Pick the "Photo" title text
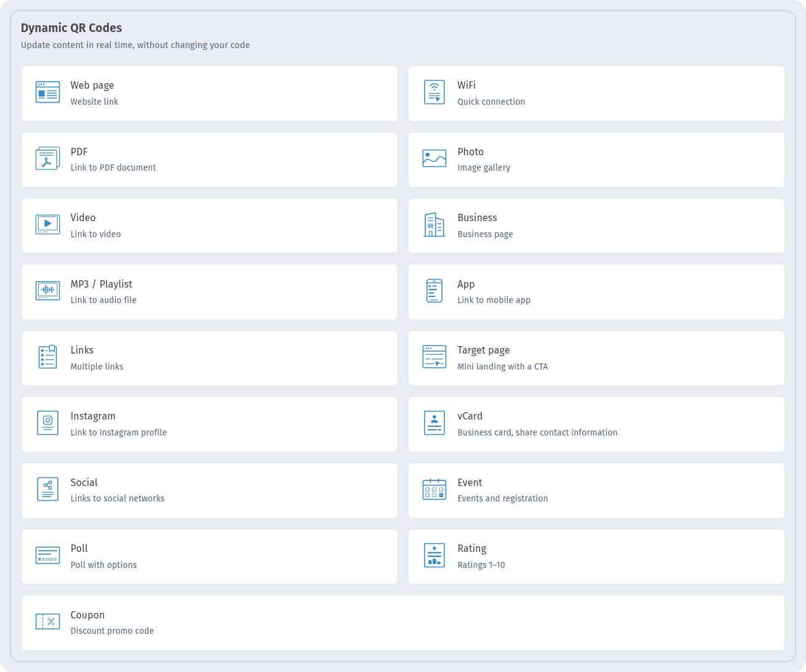Screen dimensions: 806x672 click(x=471, y=152)
